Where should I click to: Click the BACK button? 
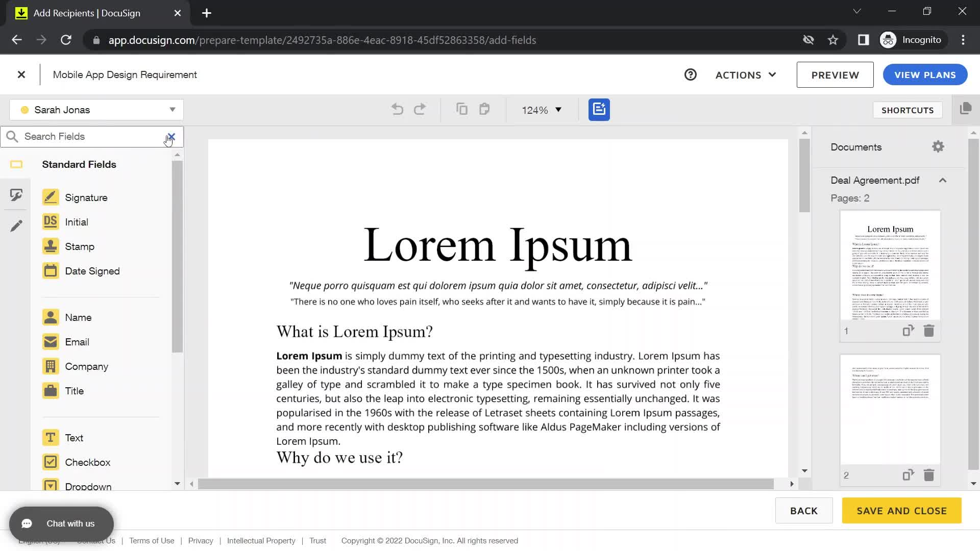coord(803,511)
